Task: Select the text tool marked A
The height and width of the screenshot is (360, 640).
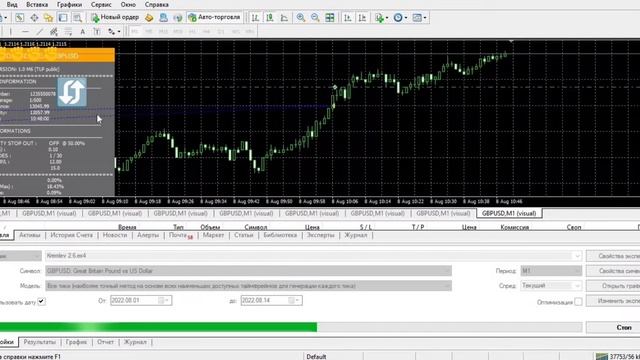Action: pyautogui.click(x=82, y=31)
